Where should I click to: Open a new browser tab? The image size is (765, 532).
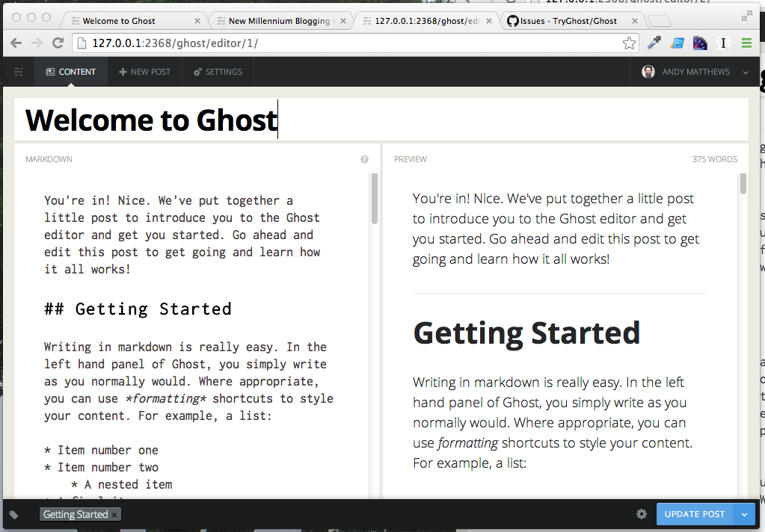[660, 21]
